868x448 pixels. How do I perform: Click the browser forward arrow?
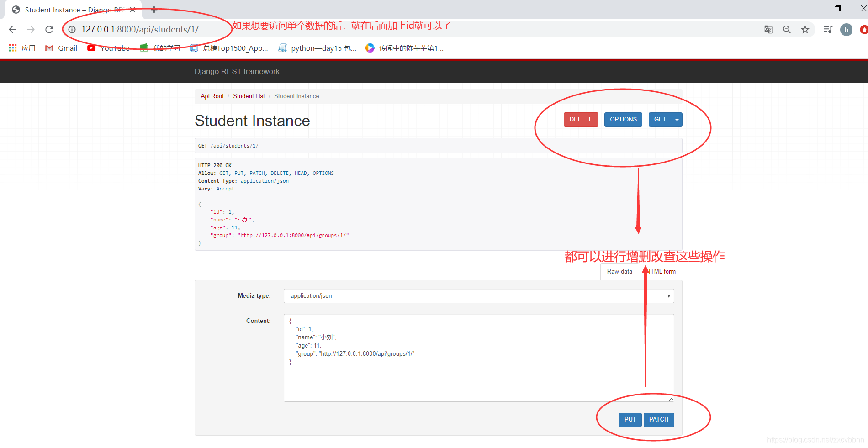pos(31,30)
